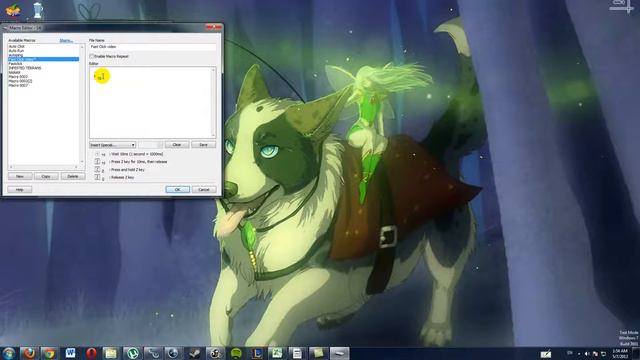Open the Windows Start menu orb
Viewport: 640px width, 360px height.
tap(9, 353)
